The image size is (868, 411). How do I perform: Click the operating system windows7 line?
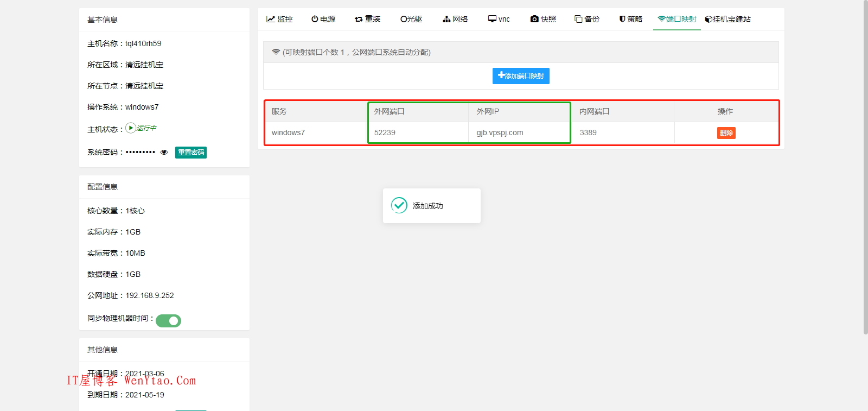pos(123,107)
